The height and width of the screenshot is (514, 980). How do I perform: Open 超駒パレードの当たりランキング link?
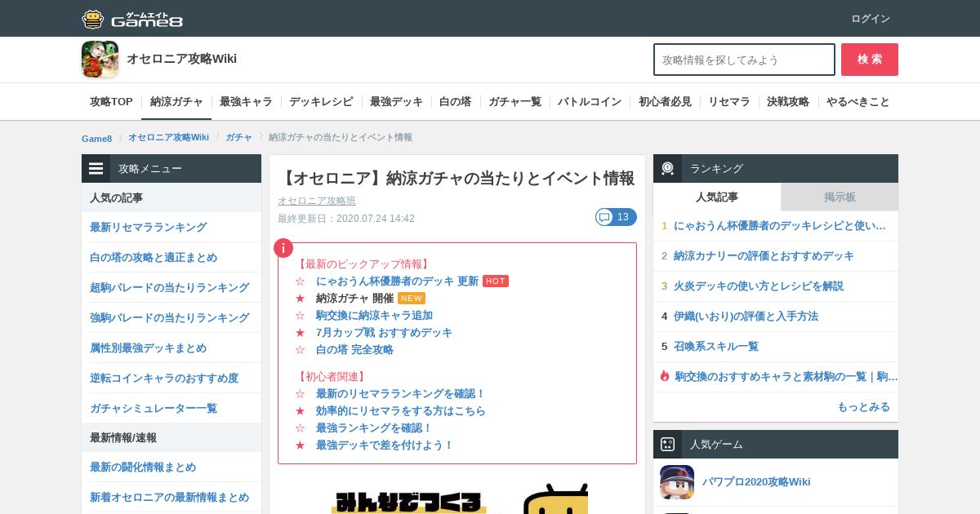pyautogui.click(x=169, y=287)
